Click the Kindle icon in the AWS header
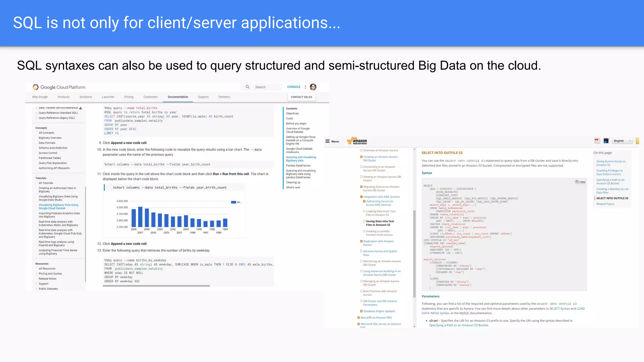The image size is (644, 362). (x=606, y=141)
